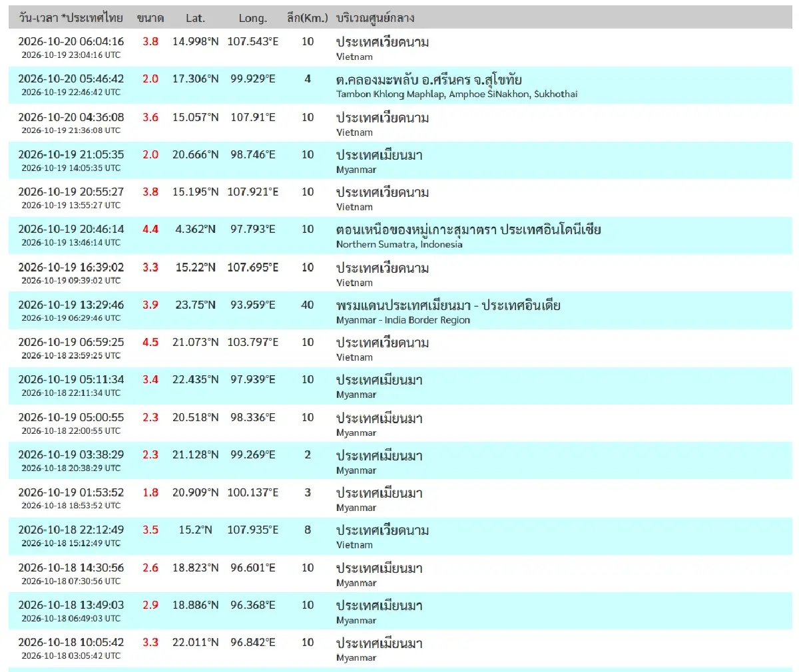Click latitude 4.362°N in the Sumatra row
This screenshot has width=799, height=672.
point(195,229)
